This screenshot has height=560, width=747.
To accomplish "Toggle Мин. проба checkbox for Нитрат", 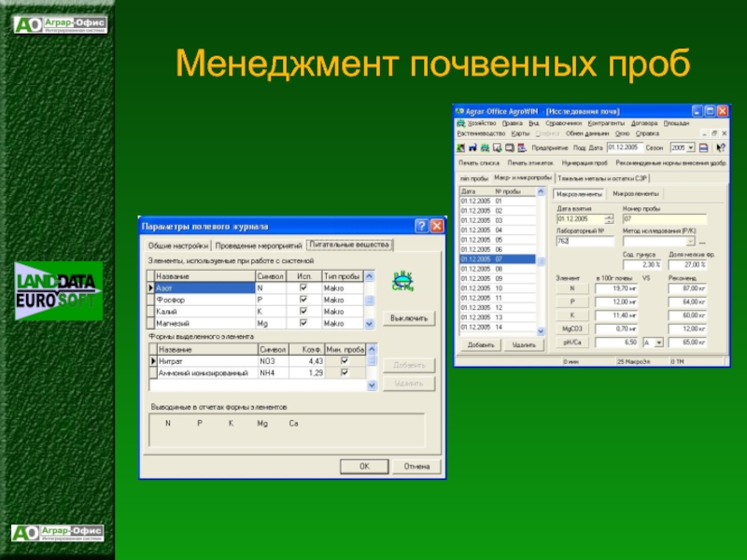I will [345, 361].
